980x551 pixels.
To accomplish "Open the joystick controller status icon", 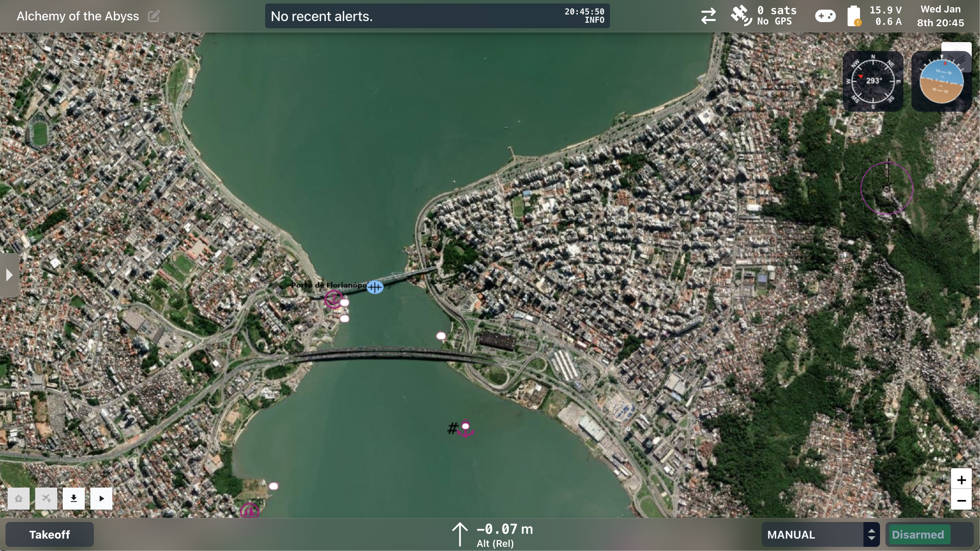I will [x=825, y=16].
